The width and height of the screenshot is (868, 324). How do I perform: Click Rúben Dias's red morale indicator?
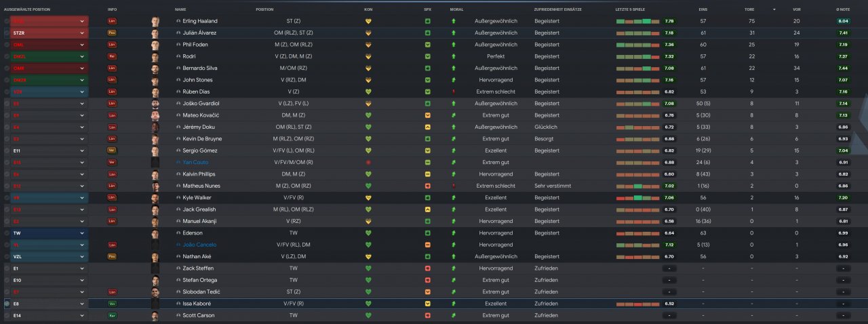click(453, 92)
